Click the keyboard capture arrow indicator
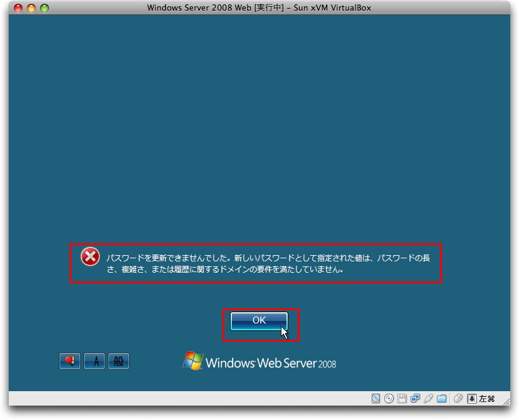Screen dimensions: 519x420 [471, 399]
